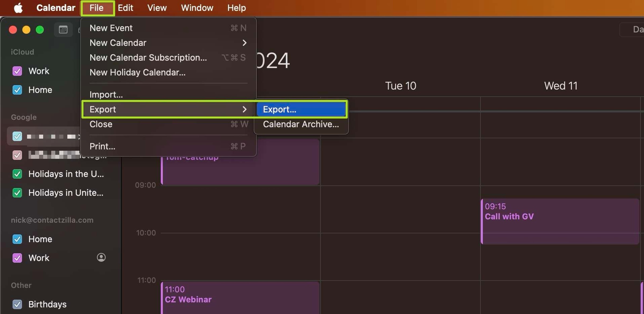Image resolution: width=644 pixels, height=314 pixels.
Task: Click the iCloud section heading
Action: tap(23, 52)
